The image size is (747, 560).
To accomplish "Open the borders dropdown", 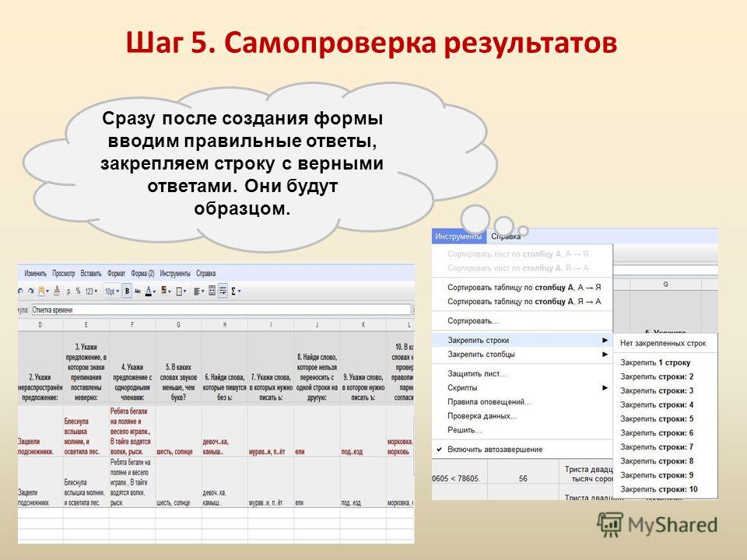I will [x=181, y=291].
